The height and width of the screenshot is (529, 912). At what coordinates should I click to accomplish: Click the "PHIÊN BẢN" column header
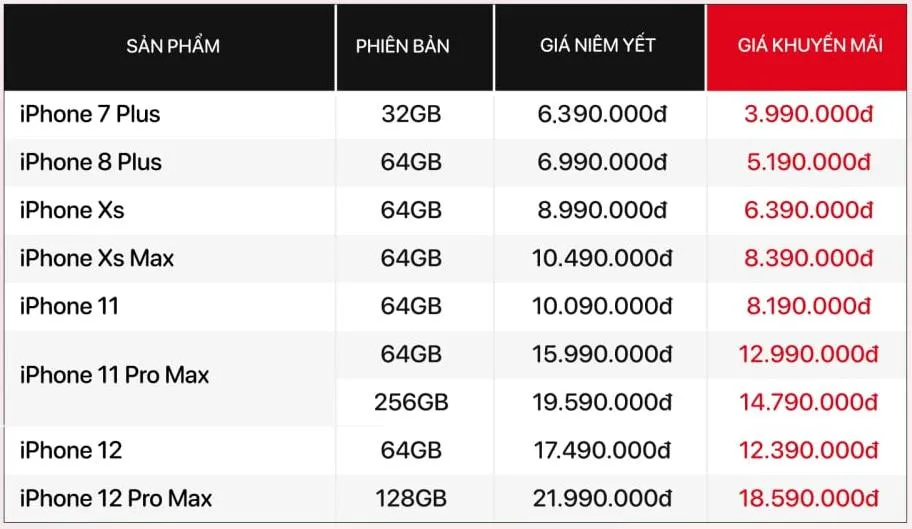(403, 46)
